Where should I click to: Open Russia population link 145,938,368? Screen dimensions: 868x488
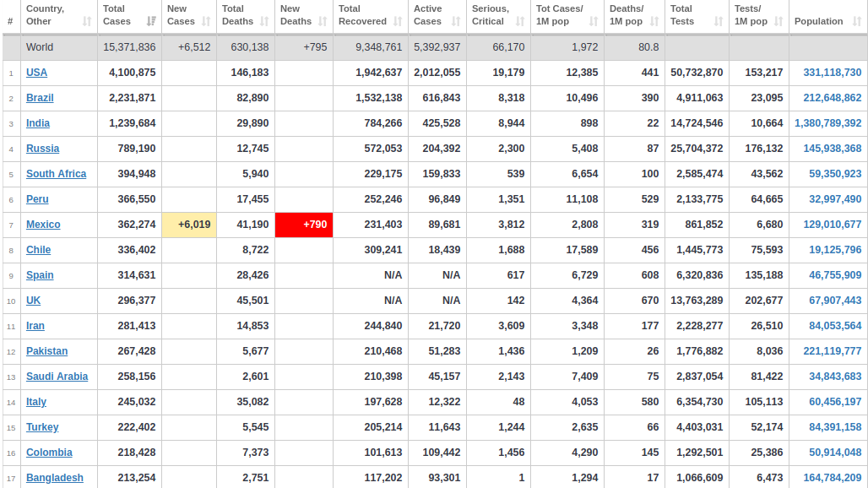(832, 149)
